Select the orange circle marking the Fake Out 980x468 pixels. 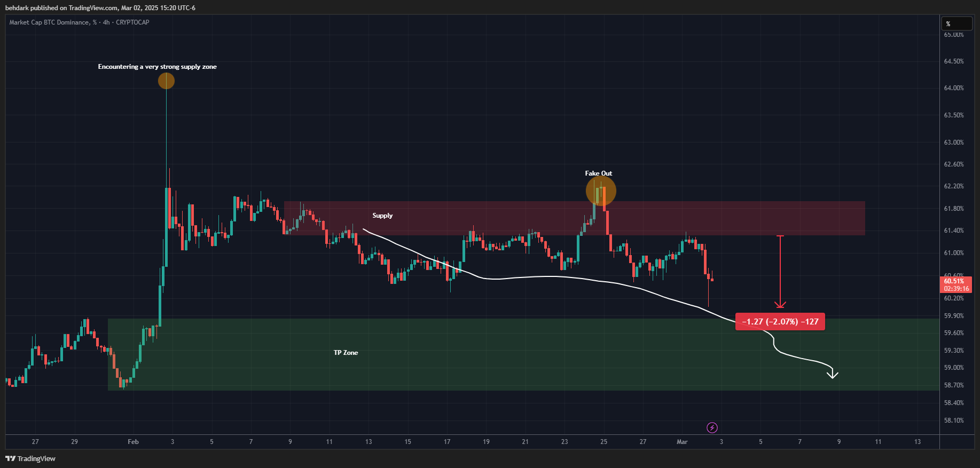tap(601, 191)
